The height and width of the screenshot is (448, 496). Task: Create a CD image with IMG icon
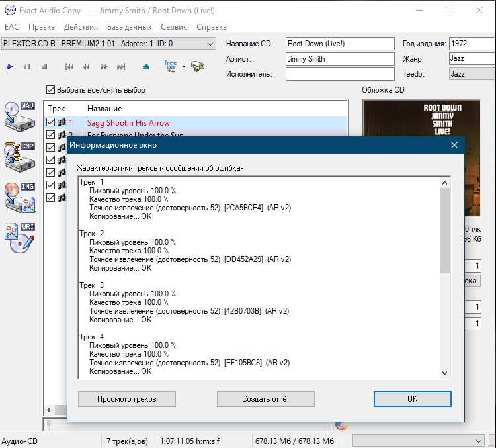click(x=20, y=198)
